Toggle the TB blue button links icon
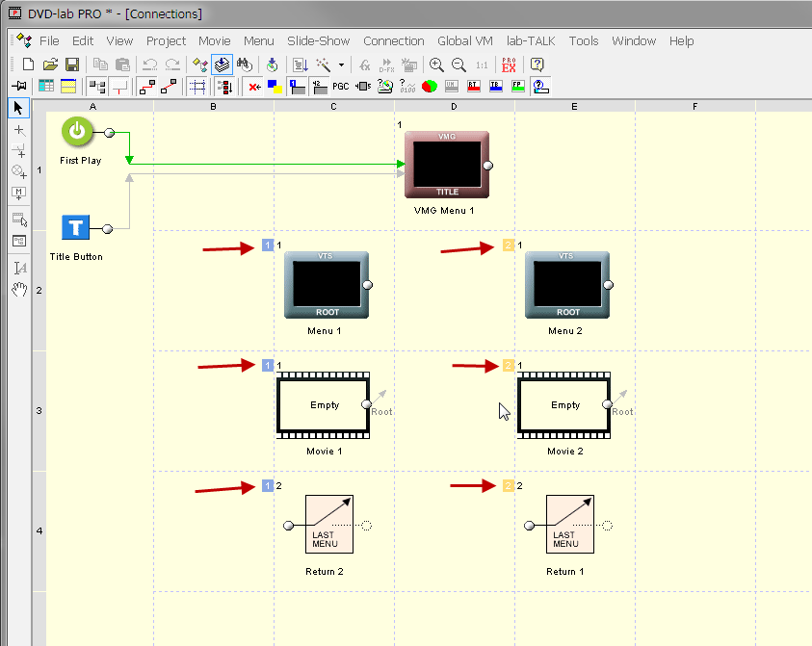812x646 pixels. (x=496, y=87)
